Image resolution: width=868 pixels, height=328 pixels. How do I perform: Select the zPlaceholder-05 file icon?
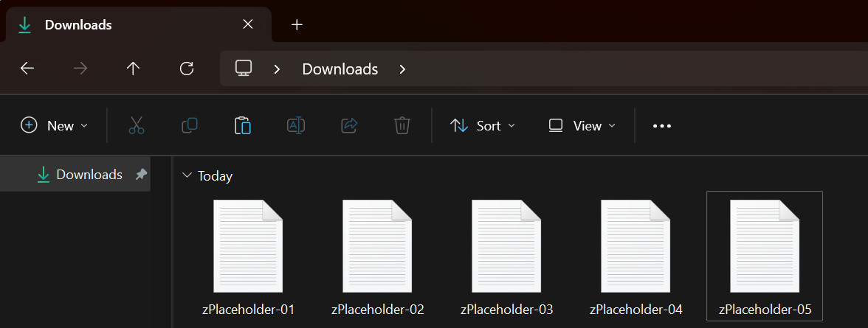tap(765, 246)
